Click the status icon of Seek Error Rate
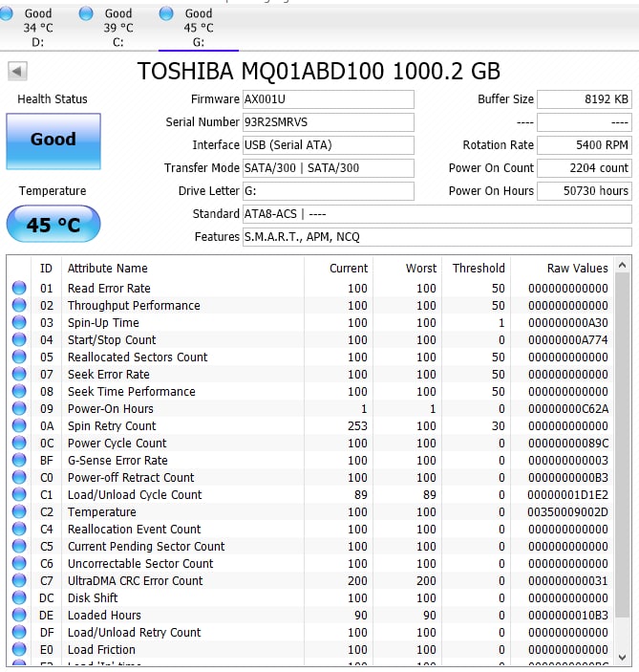The image size is (639, 672). pyautogui.click(x=19, y=374)
